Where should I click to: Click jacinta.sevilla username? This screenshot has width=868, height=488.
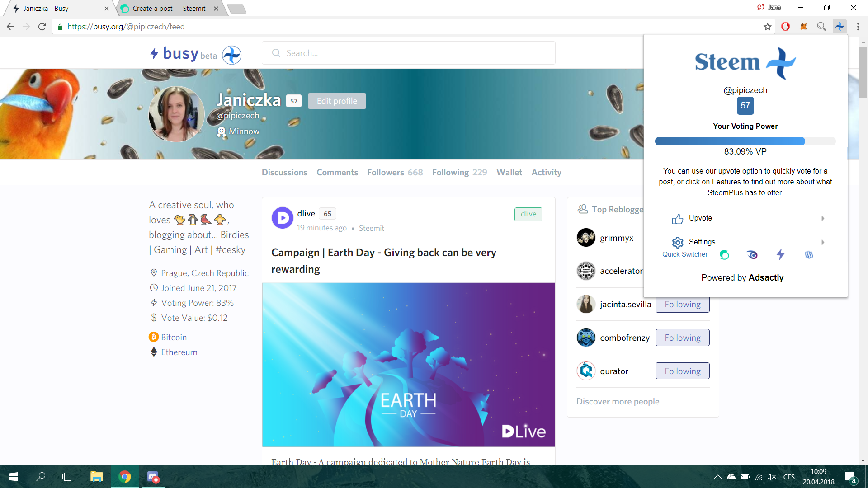[625, 305]
